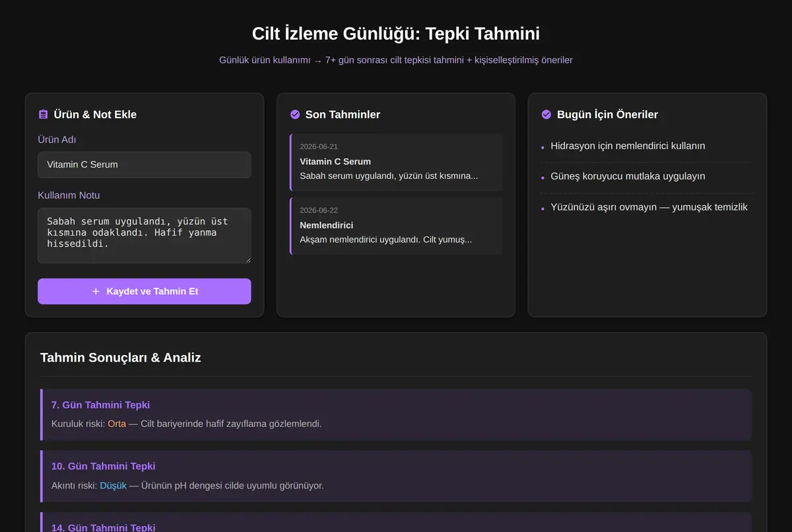Click the date 2026-06-21
The width and height of the screenshot is (792, 532).
tap(319, 147)
